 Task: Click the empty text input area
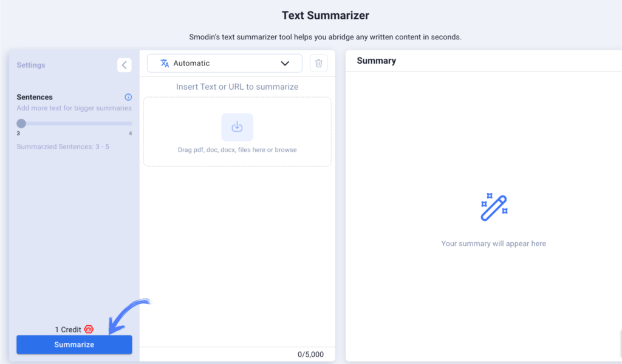tap(238, 255)
